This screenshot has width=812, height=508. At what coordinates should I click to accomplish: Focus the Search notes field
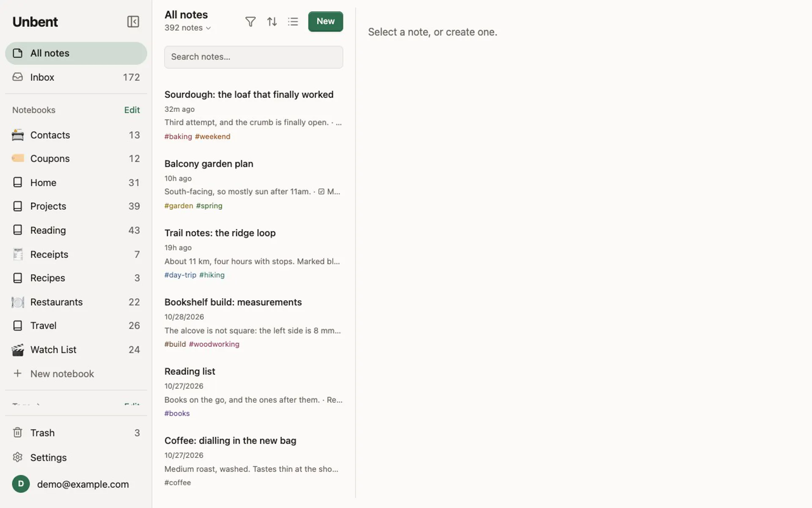(253, 57)
